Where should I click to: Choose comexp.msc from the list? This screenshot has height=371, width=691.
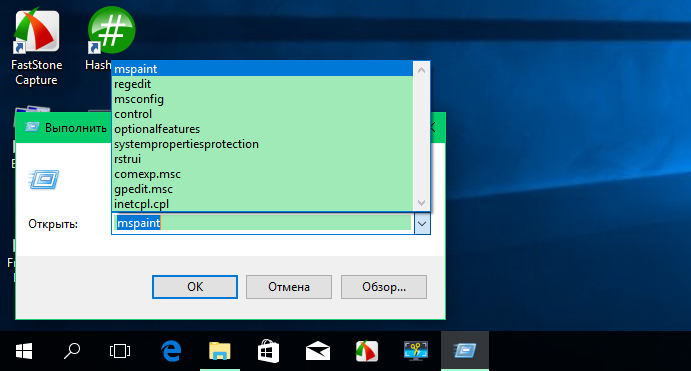coord(262,174)
